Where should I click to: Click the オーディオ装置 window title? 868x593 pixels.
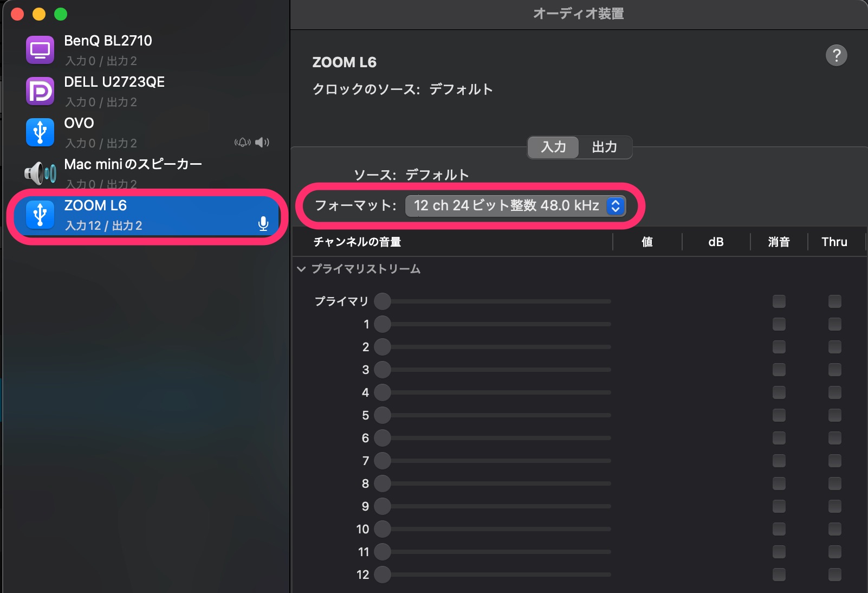pyautogui.click(x=579, y=14)
